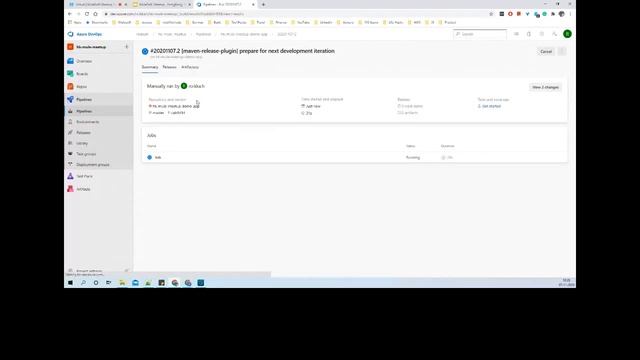Open Environments in the sidebar
This screenshot has height=360, width=640.
click(x=87, y=122)
